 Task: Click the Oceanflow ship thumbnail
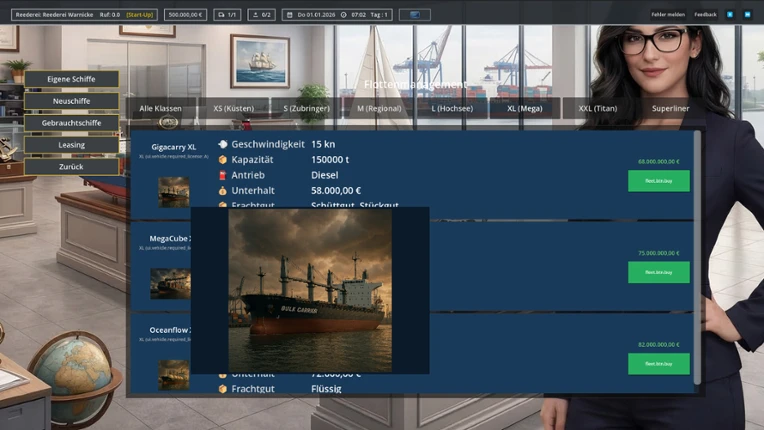[x=173, y=375]
